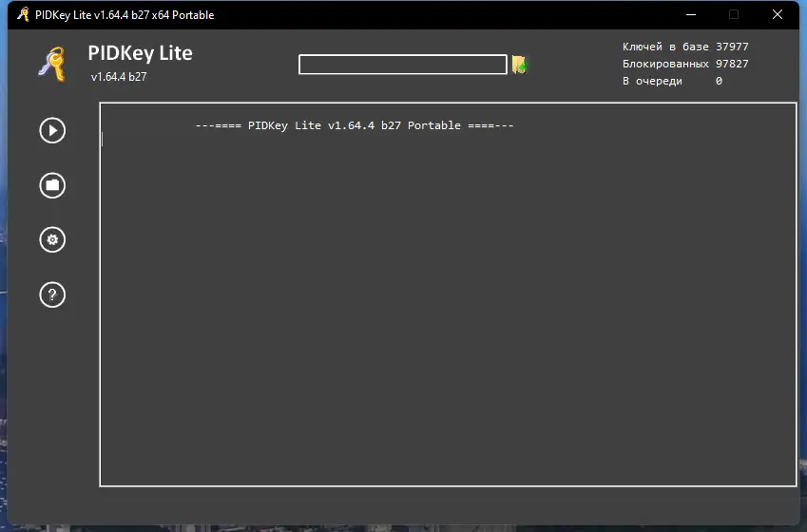
Task: Click the 'Блокированных 97827' counter
Action: (x=685, y=64)
